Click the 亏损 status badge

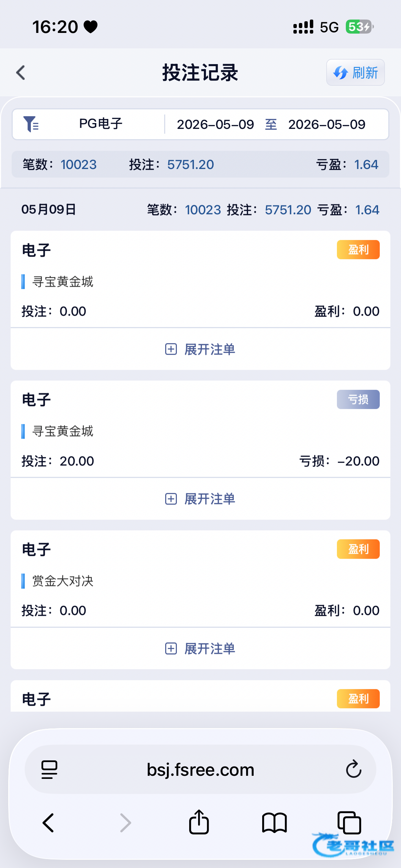pos(358,399)
